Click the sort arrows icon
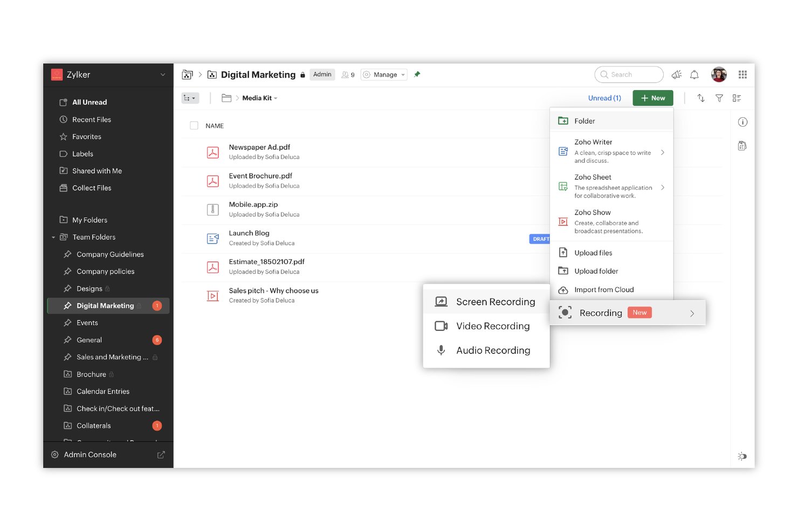Screen dimensions: 798x532 pos(700,98)
